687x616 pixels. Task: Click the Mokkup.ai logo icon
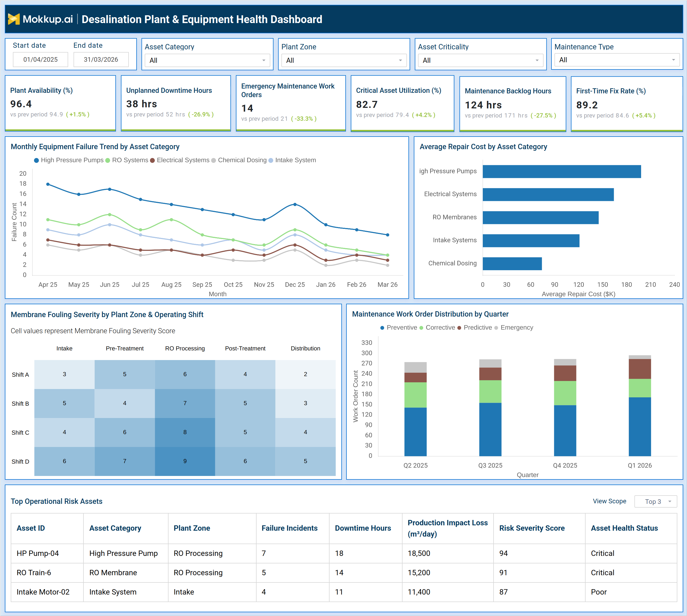(14, 19)
